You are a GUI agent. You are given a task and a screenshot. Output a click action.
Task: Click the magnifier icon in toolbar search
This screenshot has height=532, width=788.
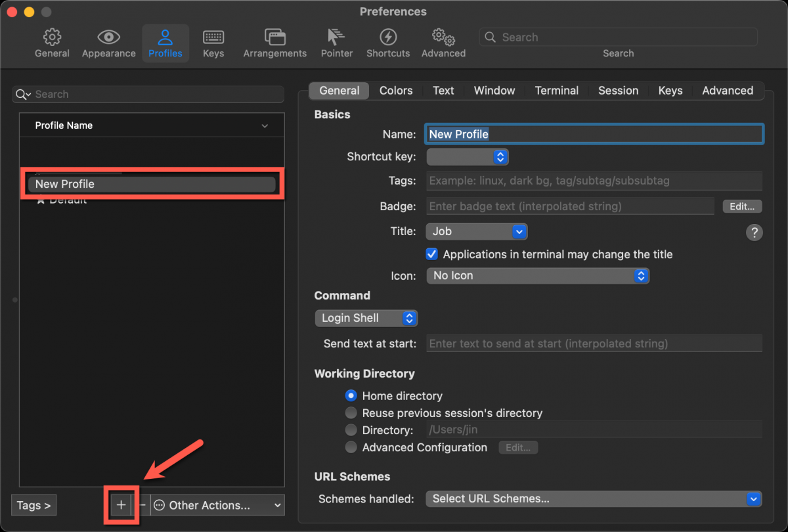pos(490,37)
